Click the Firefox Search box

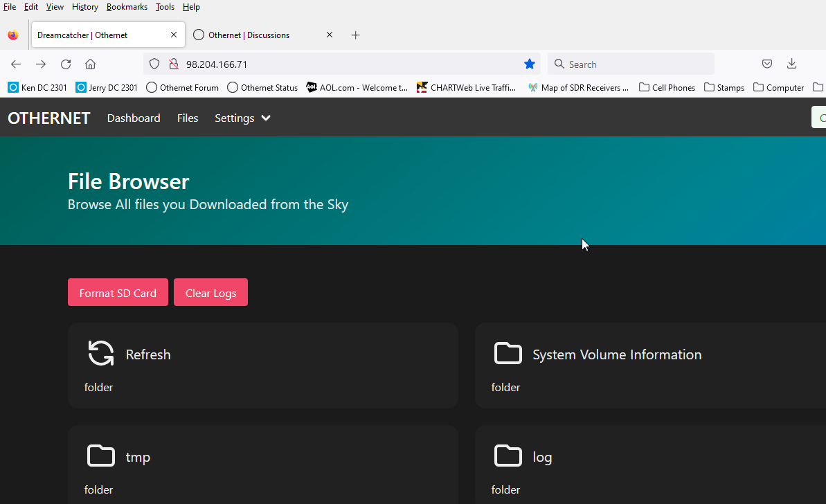coord(631,64)
